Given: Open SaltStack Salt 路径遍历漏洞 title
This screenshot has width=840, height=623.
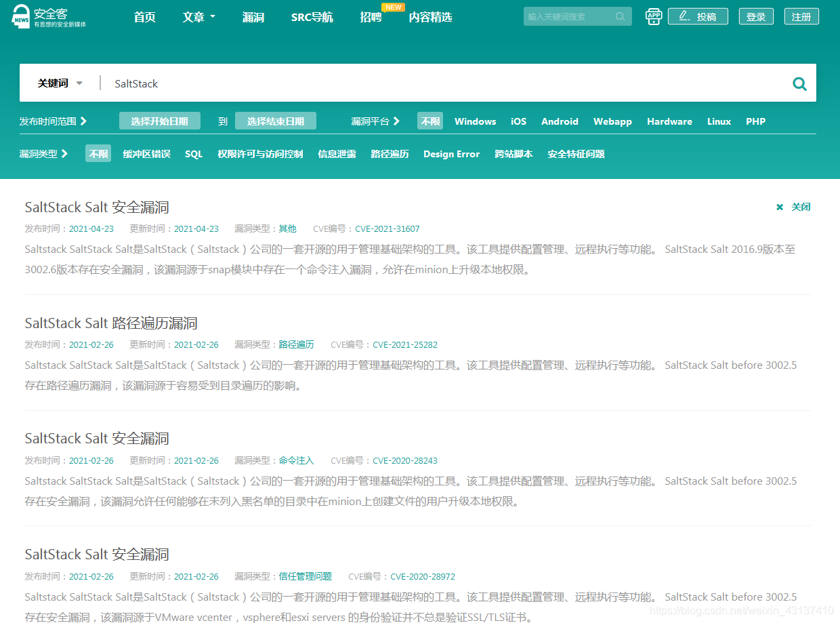Looking at the screenshot, I should click(111, 323).
